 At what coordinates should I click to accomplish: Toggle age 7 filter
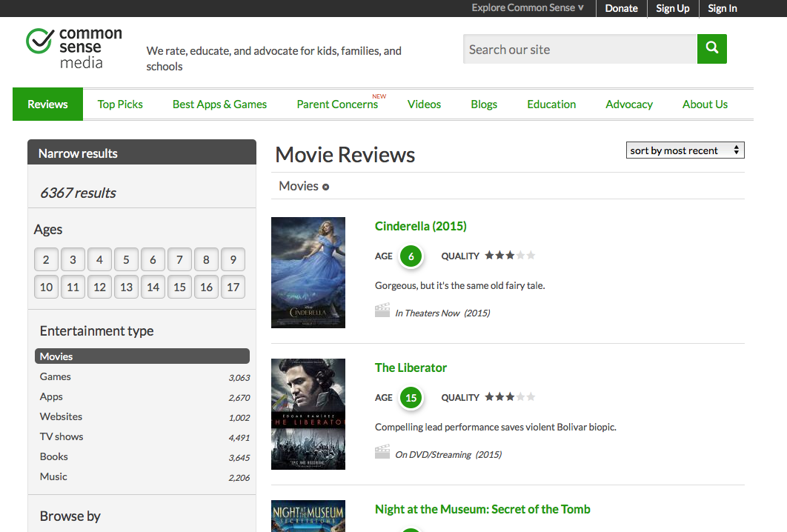pos(179,259)
